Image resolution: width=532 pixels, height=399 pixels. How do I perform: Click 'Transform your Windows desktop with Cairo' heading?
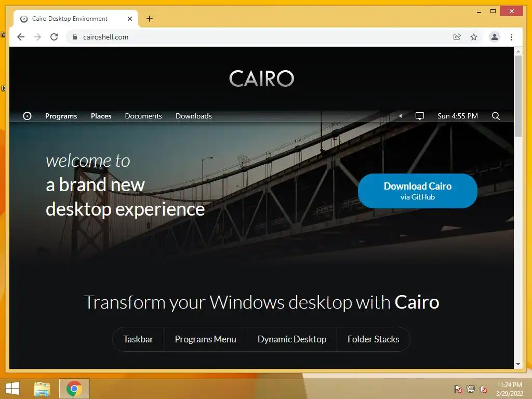tap(261, 302)
